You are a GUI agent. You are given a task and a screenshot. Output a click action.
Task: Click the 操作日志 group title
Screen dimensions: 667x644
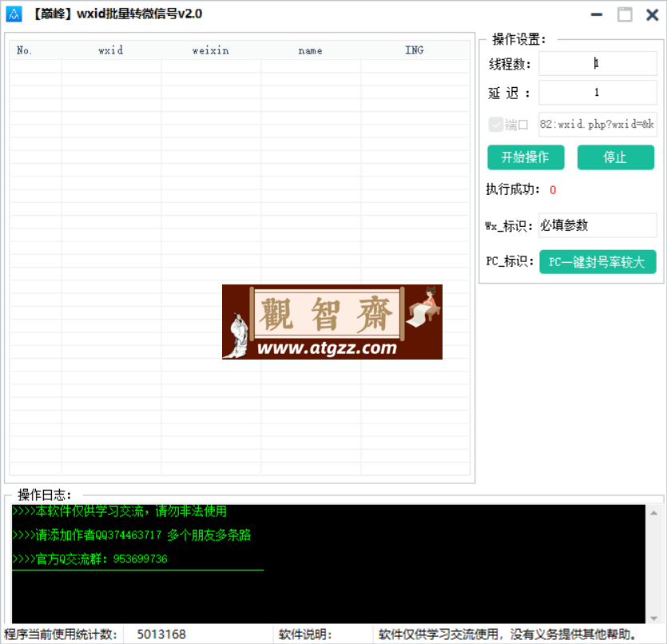pos(44,495)
